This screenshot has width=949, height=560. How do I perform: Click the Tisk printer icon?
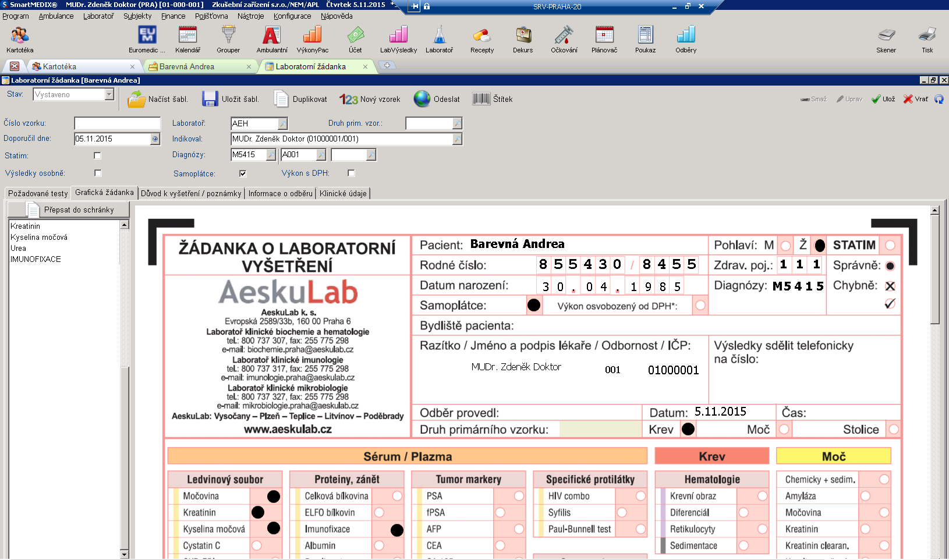tap(927, 40)
